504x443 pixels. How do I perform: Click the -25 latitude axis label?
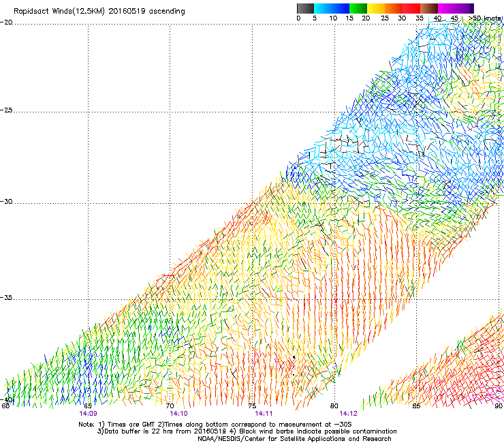click(7, 110)
